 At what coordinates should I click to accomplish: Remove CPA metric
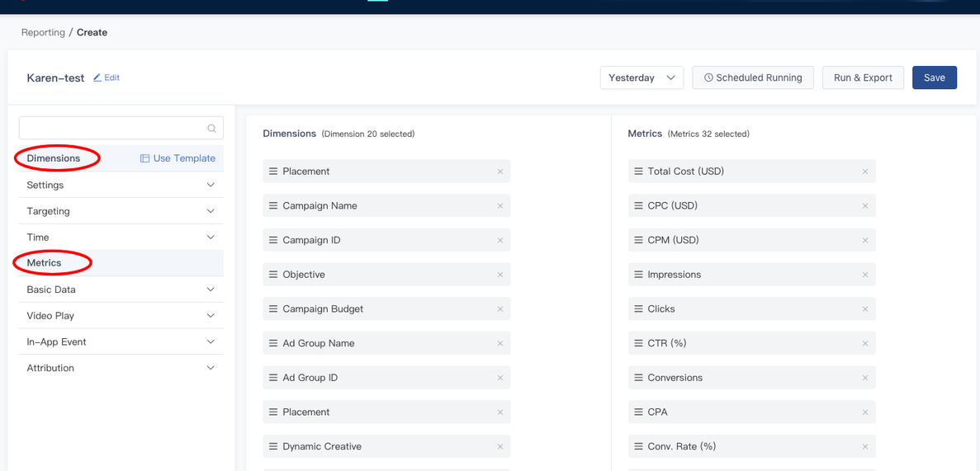coord(865,412)
